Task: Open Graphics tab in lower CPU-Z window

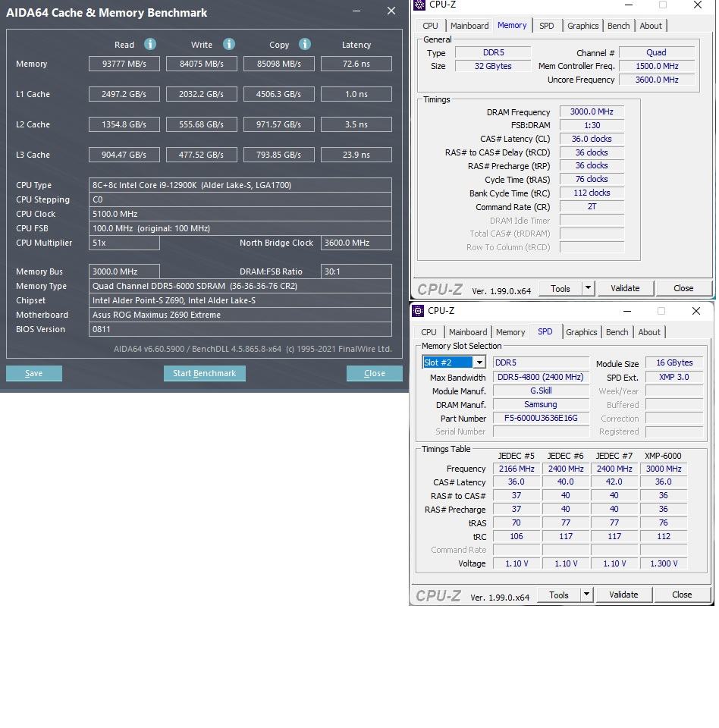Action: pos(582,332)
